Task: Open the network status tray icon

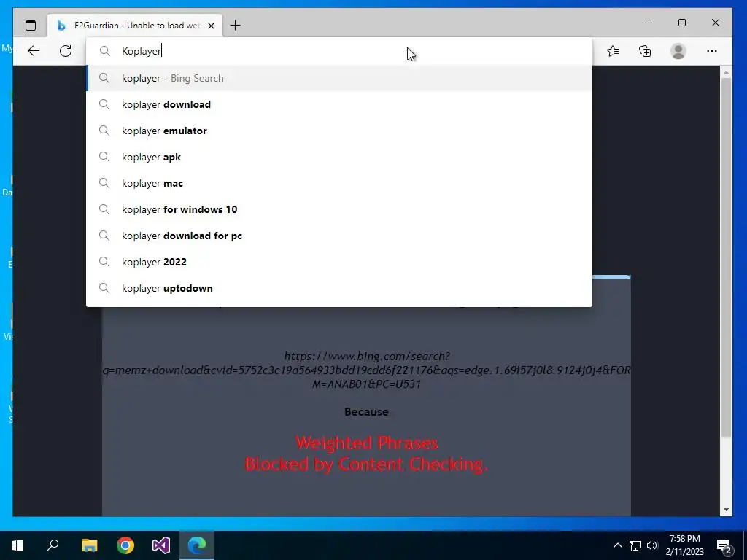Action: [x=635, y=545]
